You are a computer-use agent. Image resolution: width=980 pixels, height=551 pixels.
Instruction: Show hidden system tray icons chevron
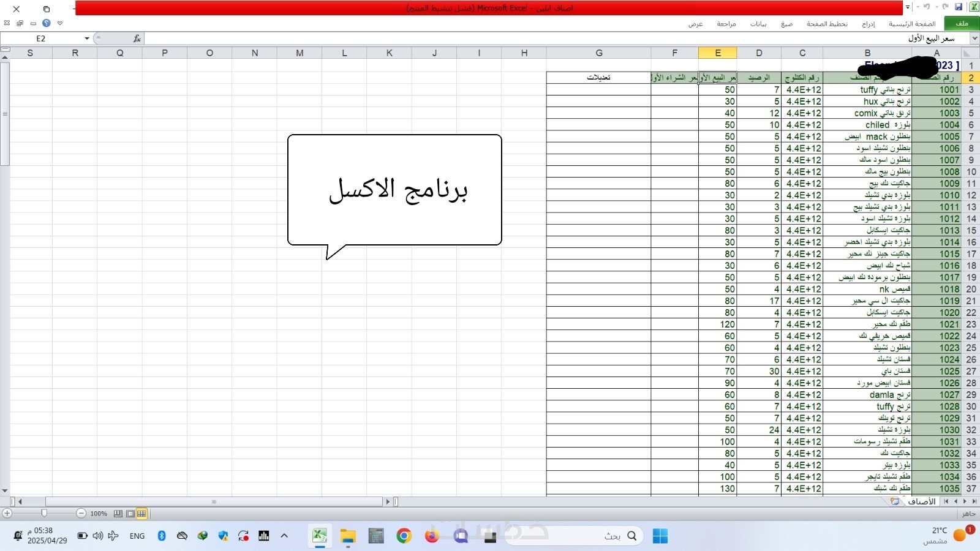(x=284, y=536)
